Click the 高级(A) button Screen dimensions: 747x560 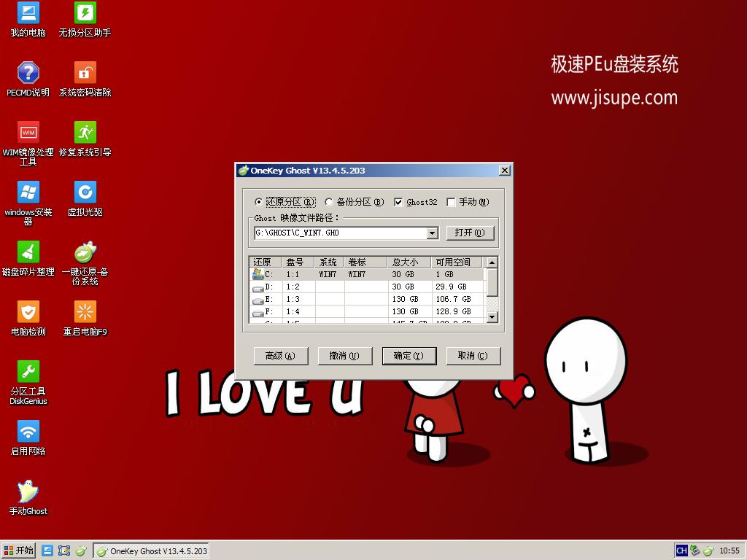281,356
